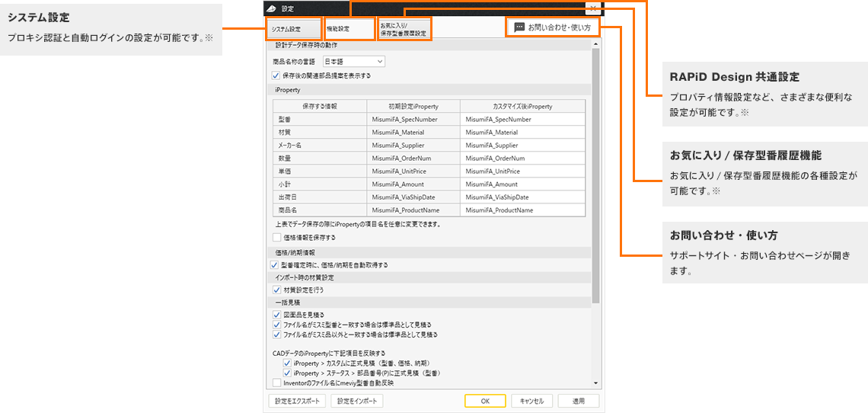Viewport: 868px width, 413px height.
Task: Enable Inventorのファイル名にmeviy型番自動反映 checkbox
Action: tap(276, 383)
